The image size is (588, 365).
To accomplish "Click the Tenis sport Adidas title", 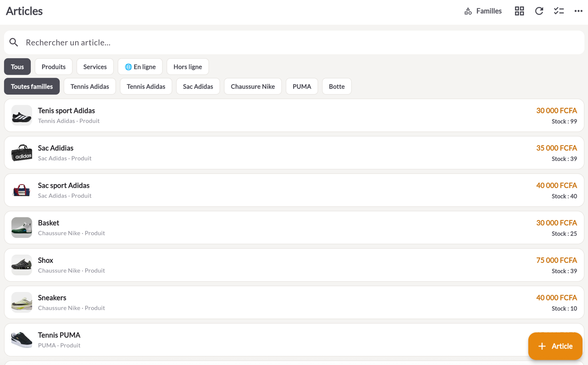I will click(66, 110).
